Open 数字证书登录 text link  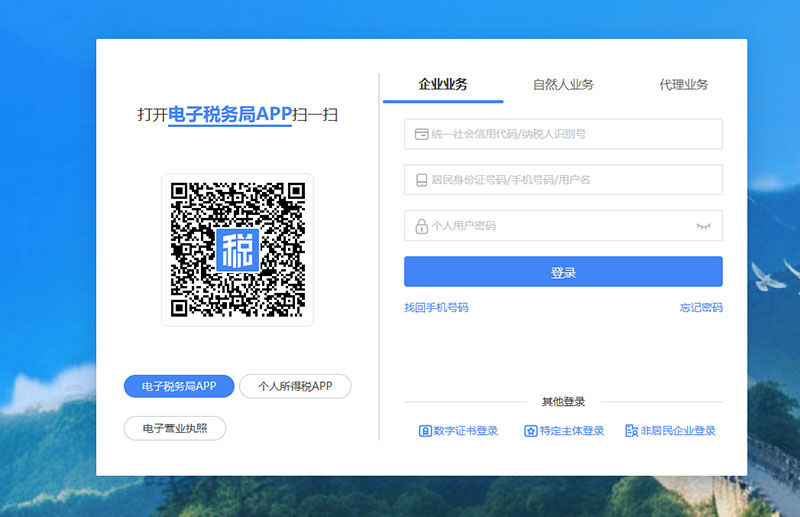point(466,431)
